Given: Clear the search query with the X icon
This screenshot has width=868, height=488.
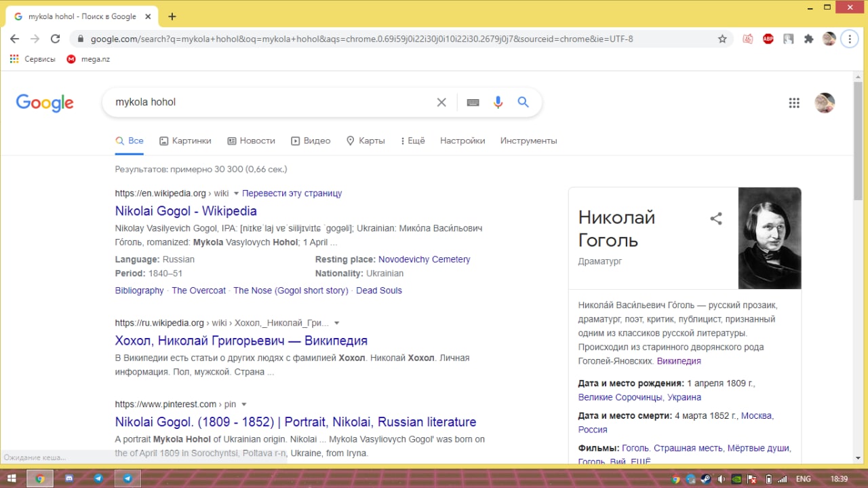Looking at the screenshot, I should pos(441,102).
